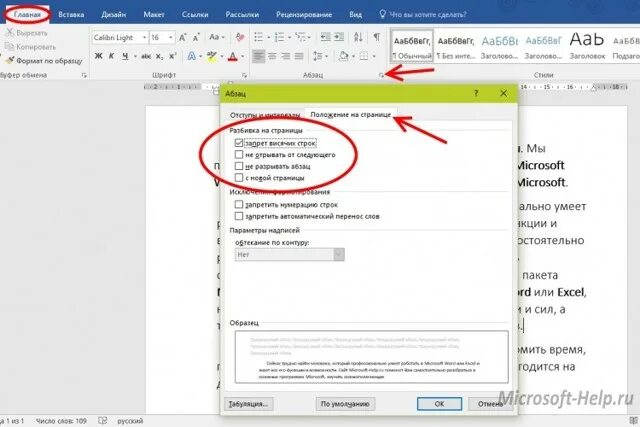Click the borders icon in Абзац group

pyautogui.click(x=364, y=56)
